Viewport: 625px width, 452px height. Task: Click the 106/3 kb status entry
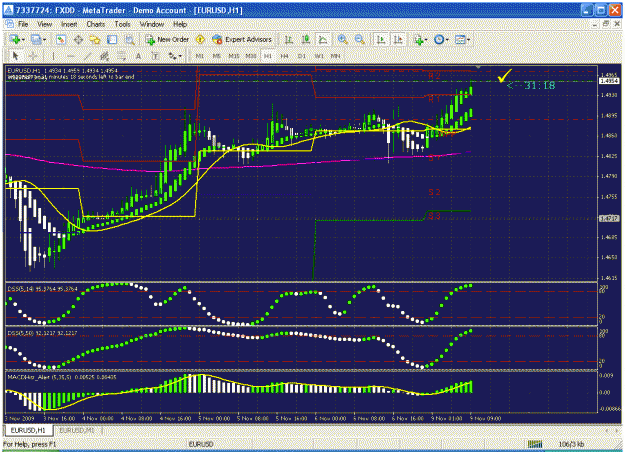pos(571,444)
